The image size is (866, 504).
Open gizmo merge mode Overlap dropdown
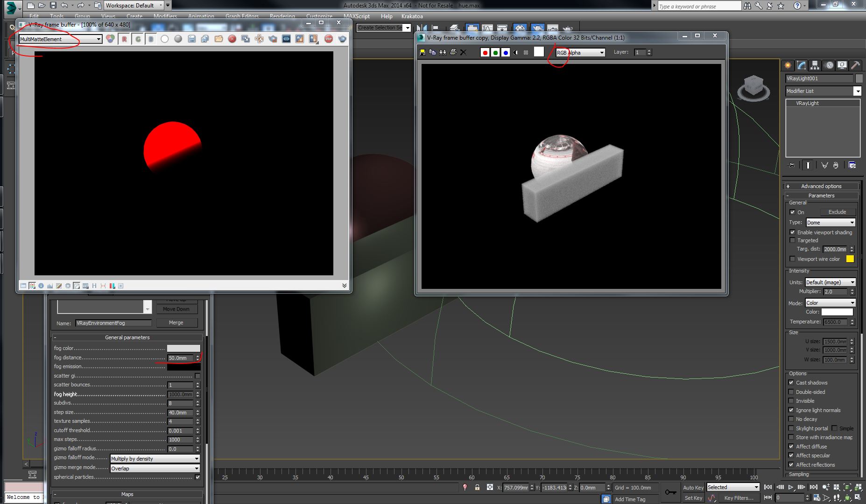tap(155, 469)
